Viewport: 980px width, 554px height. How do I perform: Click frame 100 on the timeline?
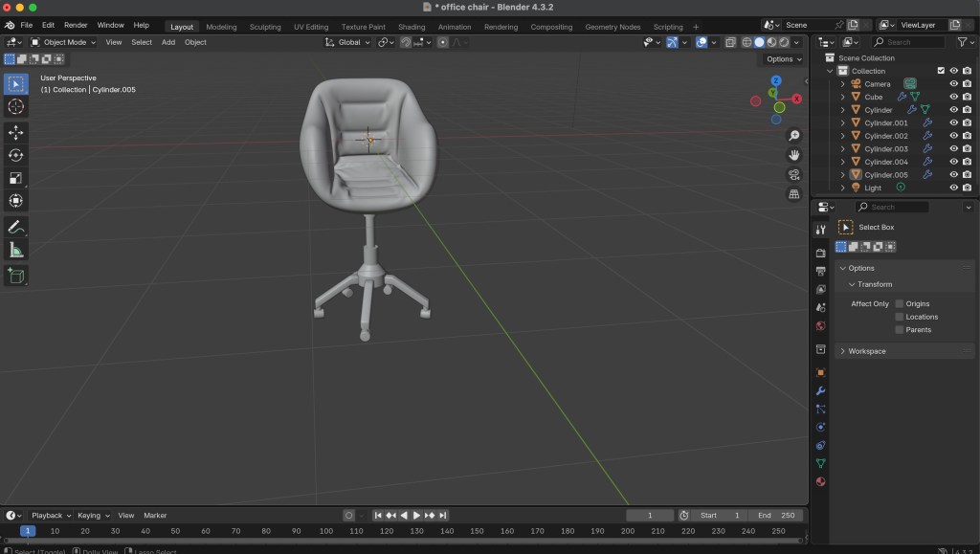[x=326, y=530]
